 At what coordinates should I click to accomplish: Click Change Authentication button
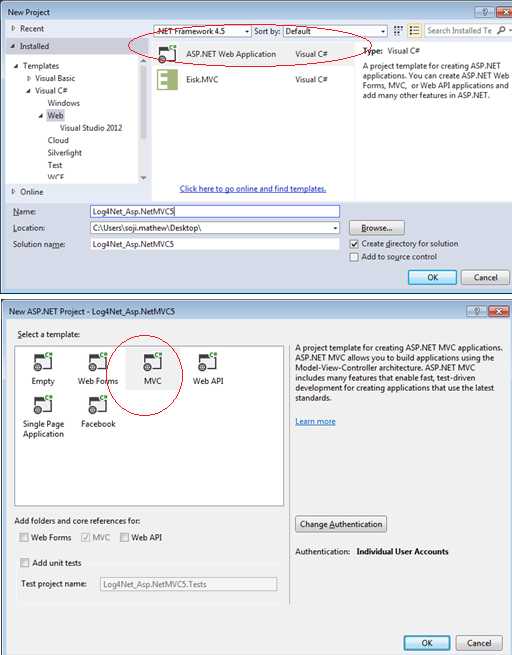click(x=341, y=524)
